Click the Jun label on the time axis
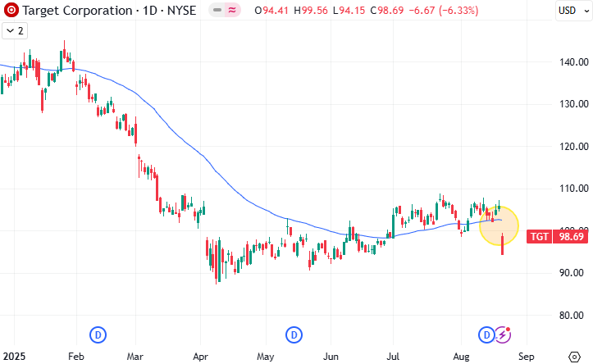Screen dimensions: 593x364 click(331, 357)
